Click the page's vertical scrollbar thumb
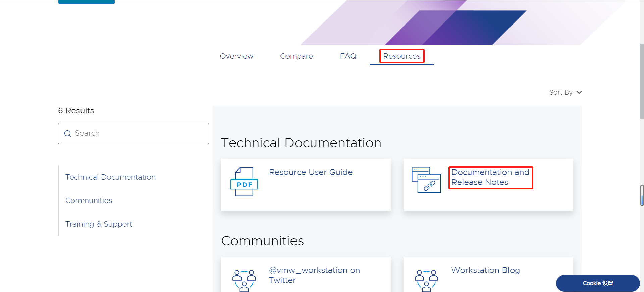This screenshot has height=292, width=644. pos(642,81)
